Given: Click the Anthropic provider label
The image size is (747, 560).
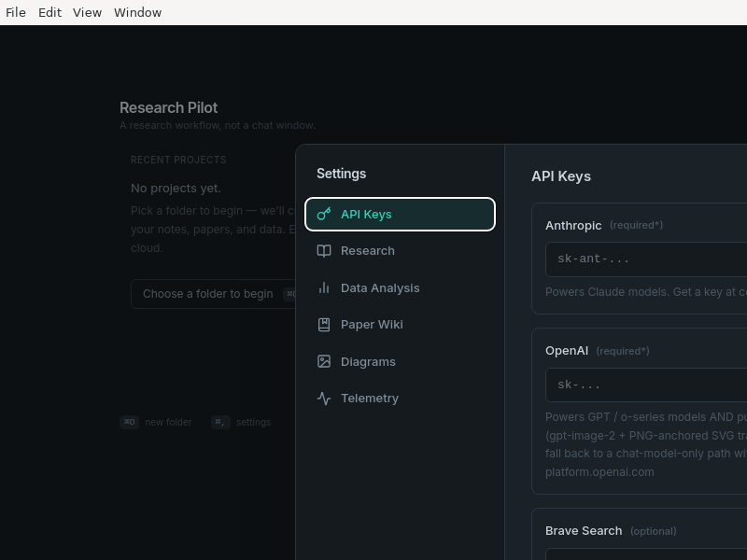Looking at the screenshot, I should click(x=573, y=226).
